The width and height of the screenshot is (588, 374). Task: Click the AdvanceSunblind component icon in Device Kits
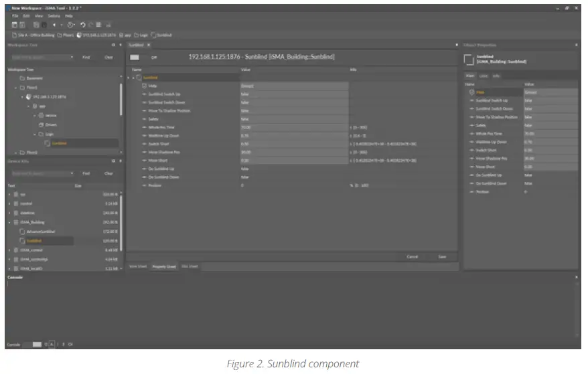[x=22, y=231]
